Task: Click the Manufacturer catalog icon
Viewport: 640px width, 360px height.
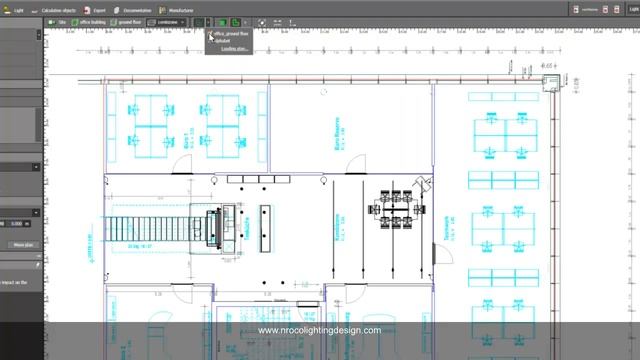Action: (162, 10)
